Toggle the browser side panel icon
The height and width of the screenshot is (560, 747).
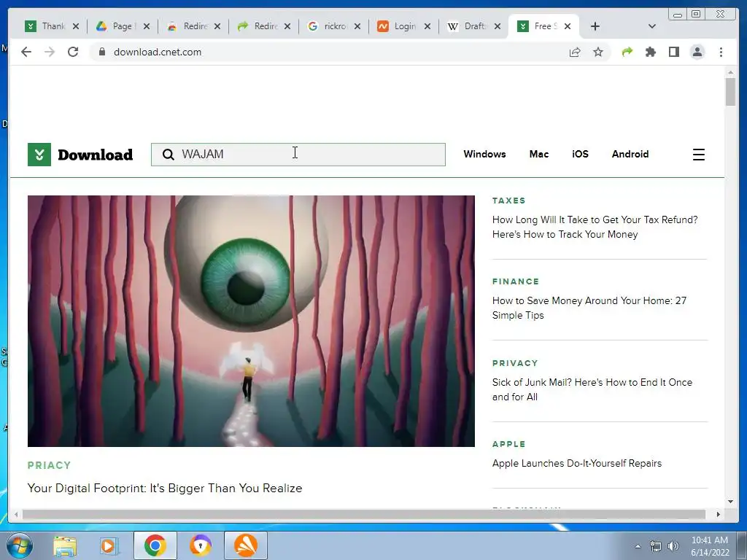pos(673,52)
